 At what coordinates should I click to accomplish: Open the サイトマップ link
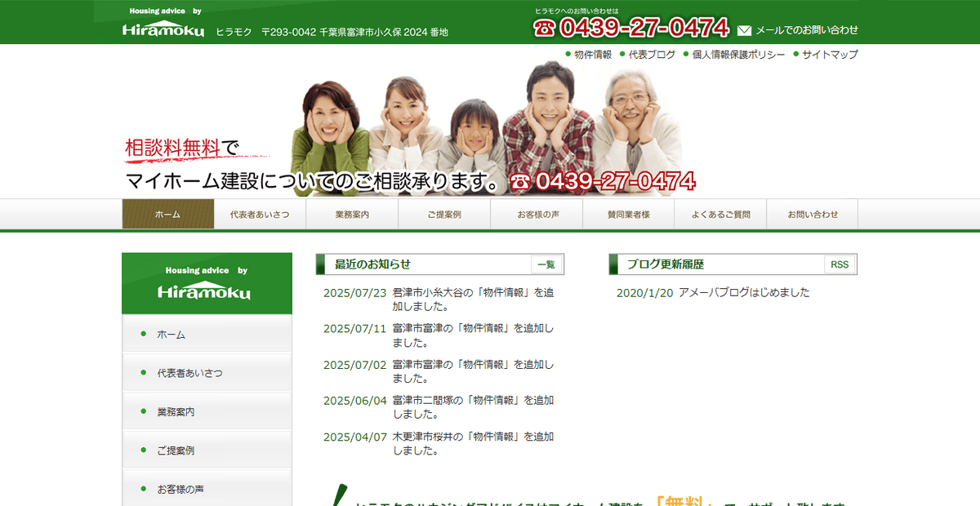(830, 55)
